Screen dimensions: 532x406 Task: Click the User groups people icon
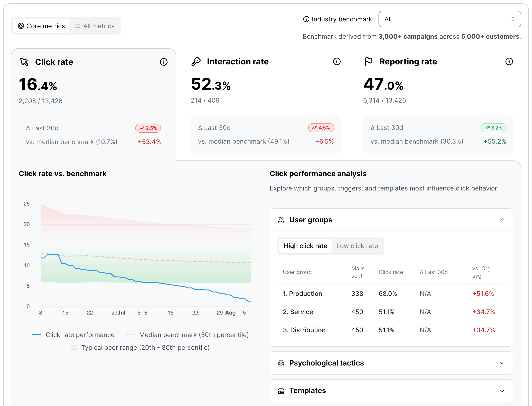281,220
